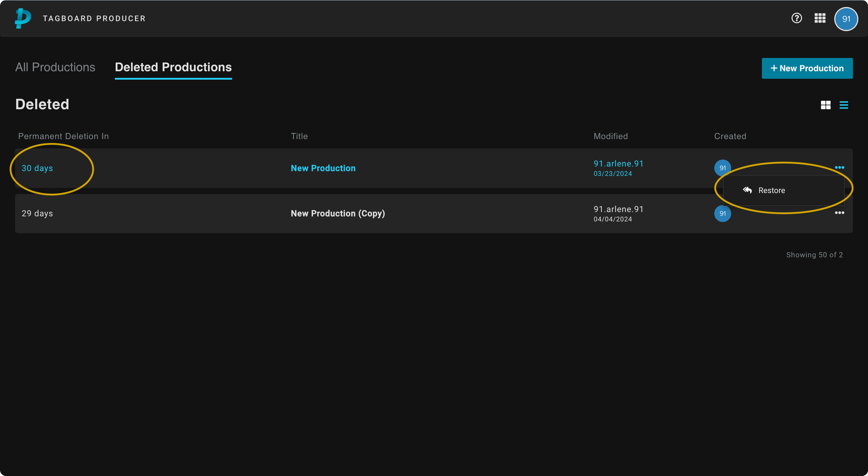
Task: Open the help question mark icon
Action: point(796,18)
